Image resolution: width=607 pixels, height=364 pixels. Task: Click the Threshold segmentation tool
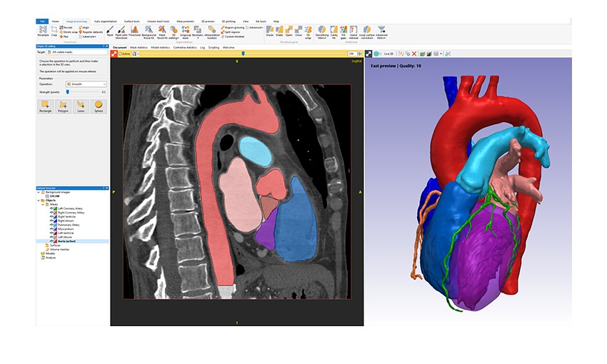click(x=135, y=32)
